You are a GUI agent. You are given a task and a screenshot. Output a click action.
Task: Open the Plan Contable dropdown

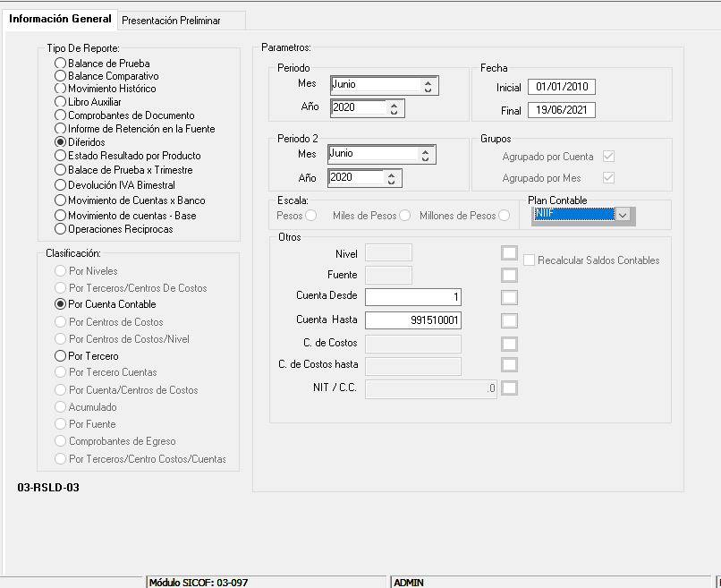tap(624, 215)
